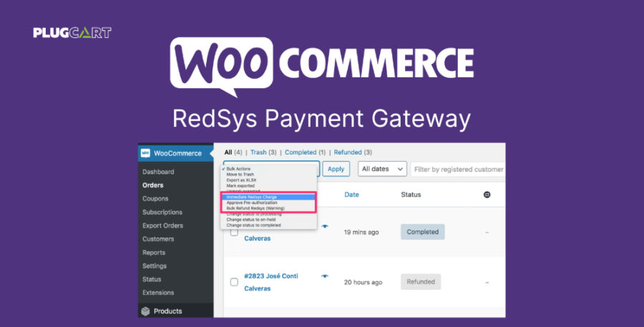Click the WooCommerce logo icon in sidebar
644x327 pixels.
click(145, 153)
